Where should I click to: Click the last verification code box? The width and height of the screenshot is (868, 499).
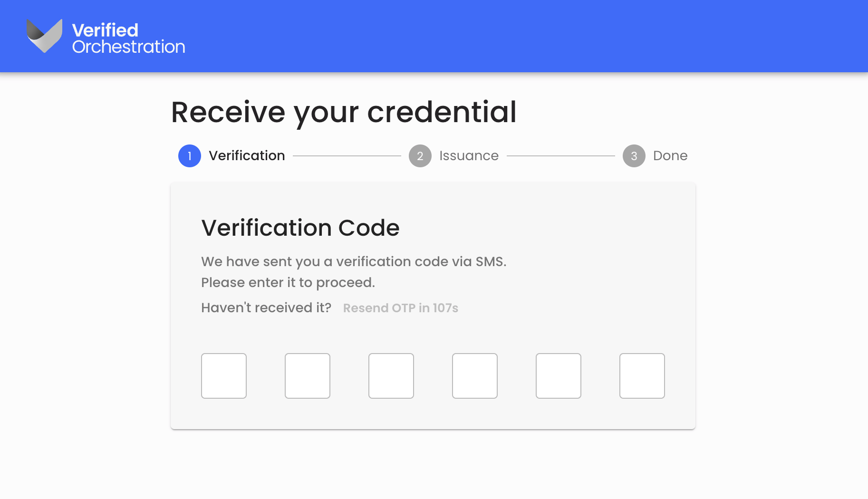point(642,375)
